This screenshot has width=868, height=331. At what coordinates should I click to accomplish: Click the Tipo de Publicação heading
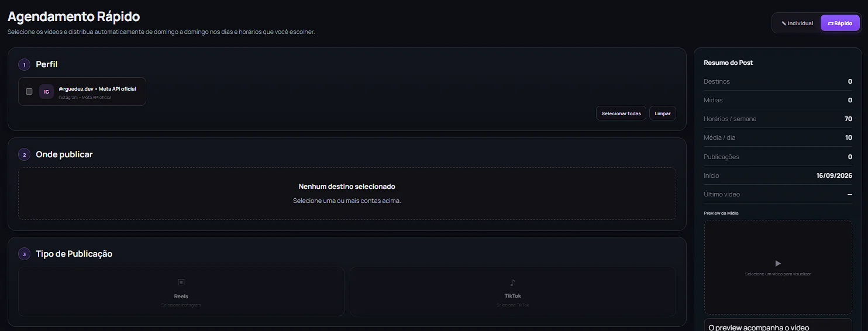tap(74, 254)
